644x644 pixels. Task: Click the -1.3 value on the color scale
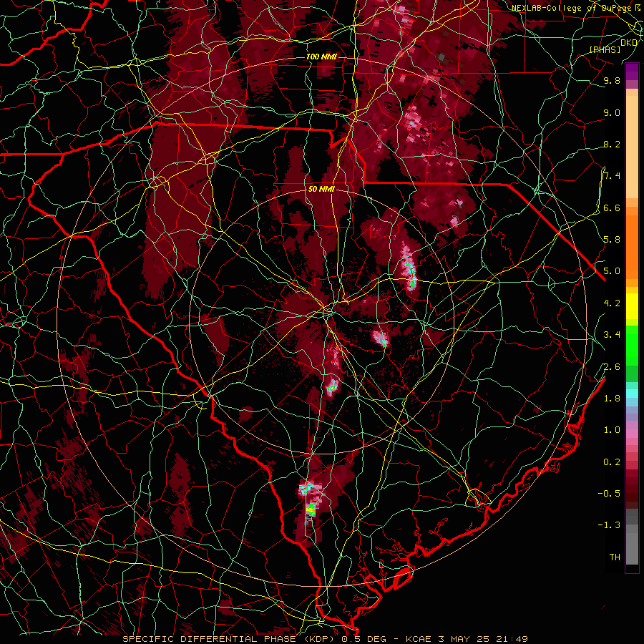tap(609, 525)
